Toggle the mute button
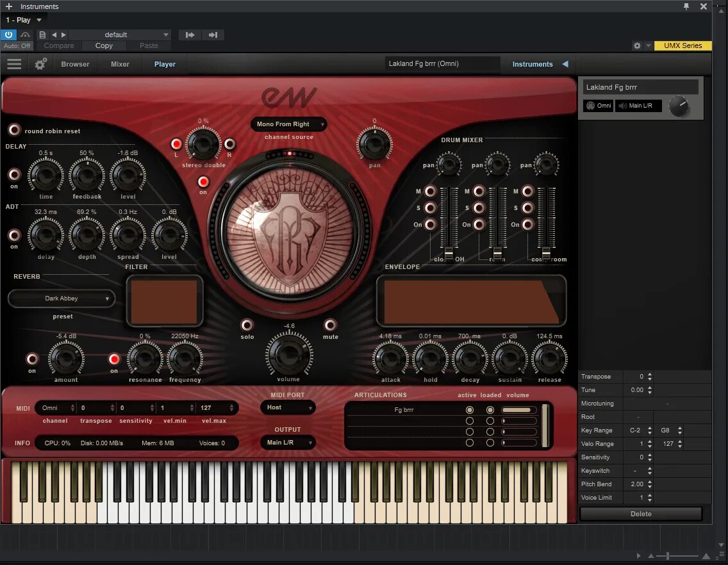The height and width of the screenshot is (565, 728). point(330,325)
